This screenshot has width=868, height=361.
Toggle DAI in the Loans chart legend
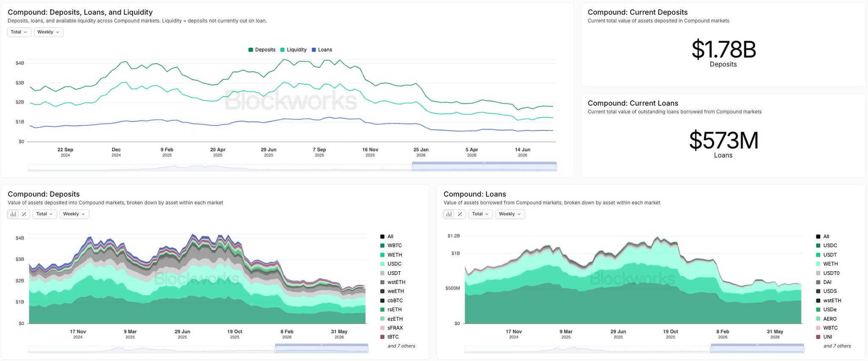[824, 282]
